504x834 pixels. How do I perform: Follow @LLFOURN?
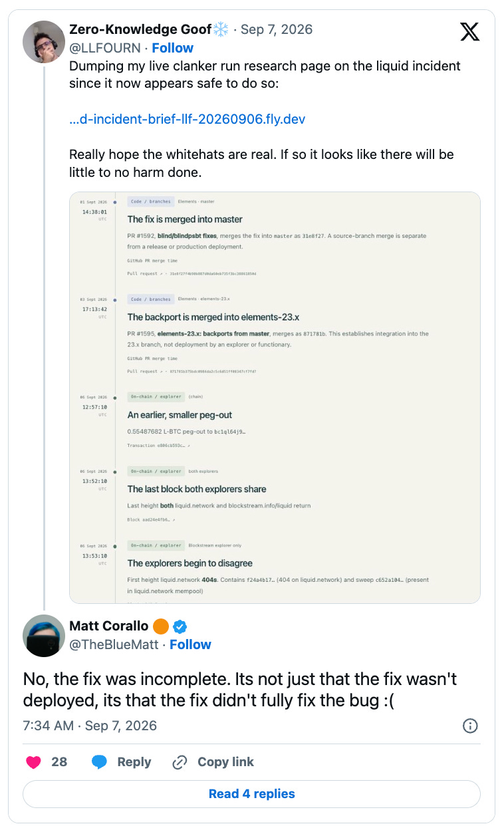coord(172,48)
